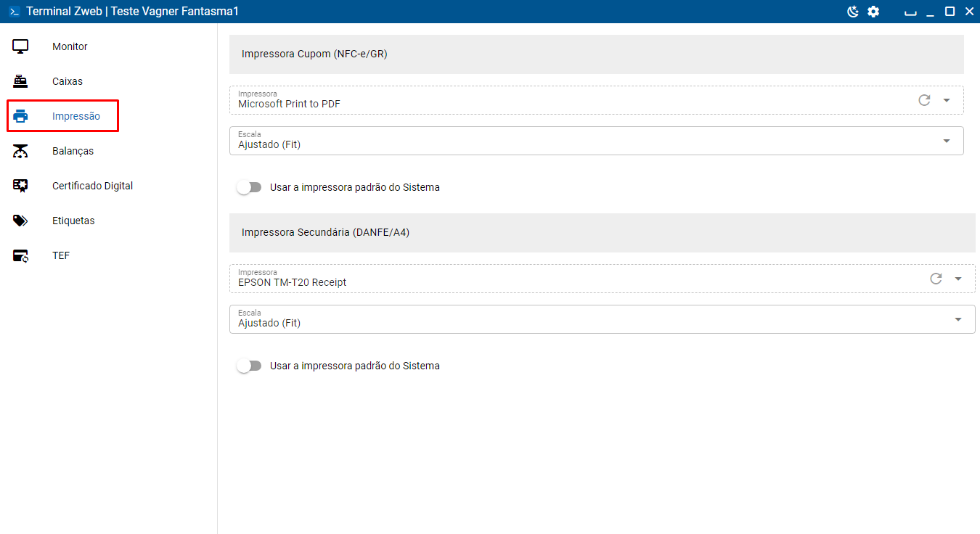The height and width of the screenshot is (534, 980).
Task: Click the TEF card icon
Action: 20,255
